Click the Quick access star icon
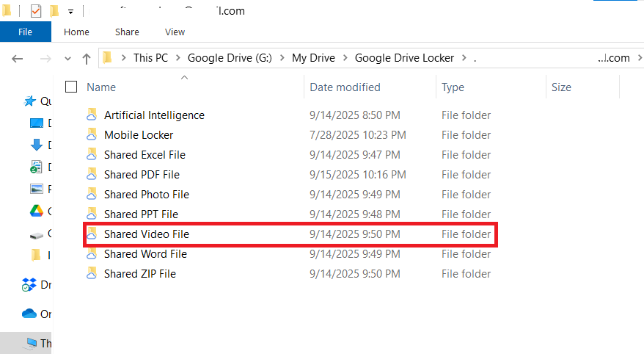This screenshot has height=354, width=644. [x=30, y=101]
